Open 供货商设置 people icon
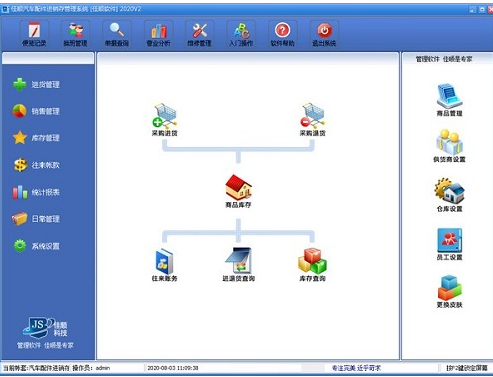Image resolution: width=493 pixels, height=377 pixels. tap(449, 142)
